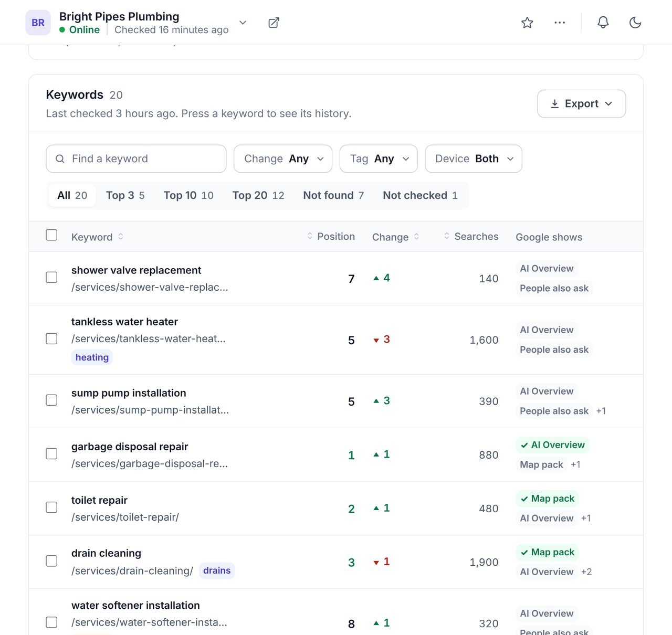Open sump pump installation keyword history
The height and width of the screenshot is (635, 672).
tap(129, 393)
